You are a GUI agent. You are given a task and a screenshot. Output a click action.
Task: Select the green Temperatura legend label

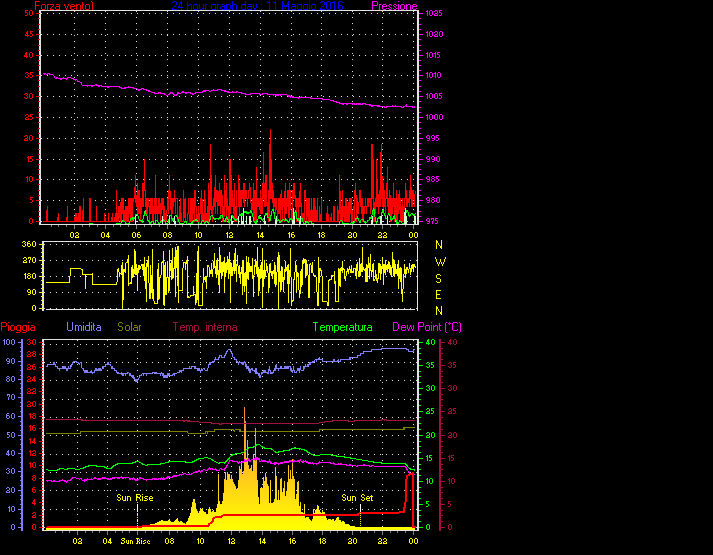point(342,327)
